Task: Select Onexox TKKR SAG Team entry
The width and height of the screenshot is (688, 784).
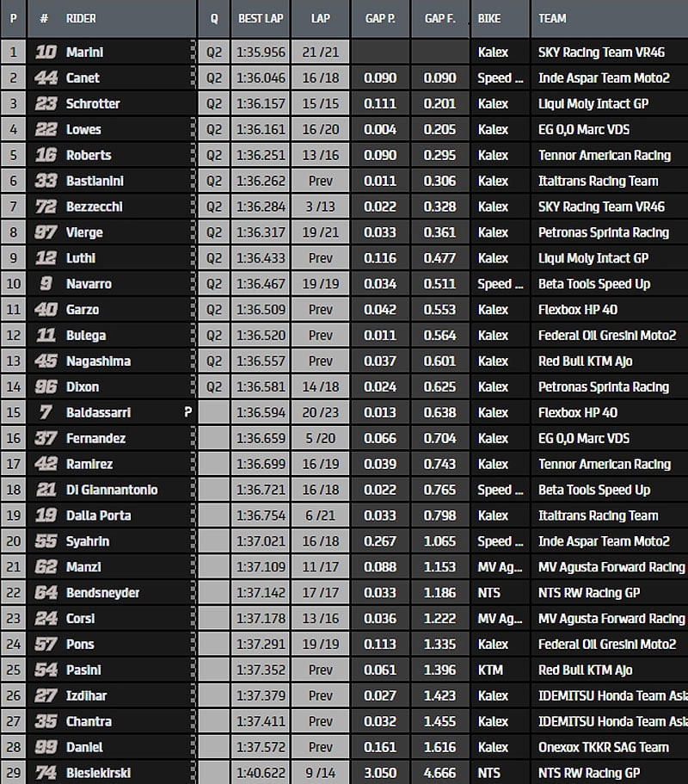Action: [603, 748]
